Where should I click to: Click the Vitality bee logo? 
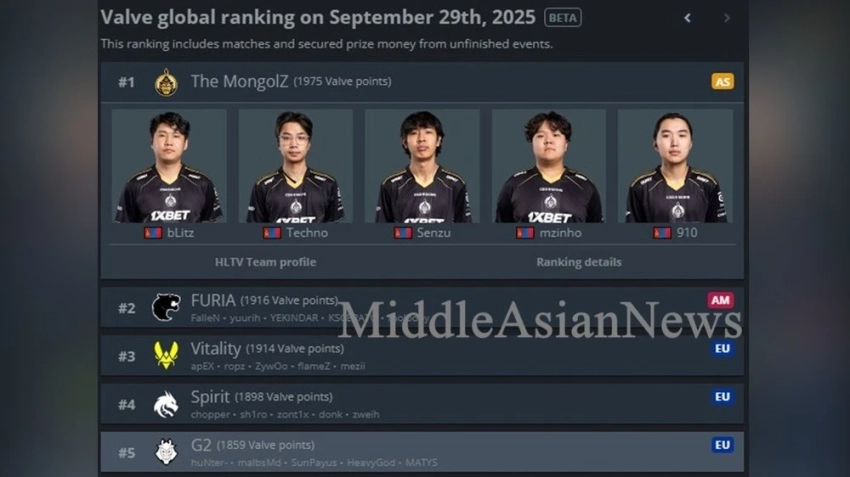click(x=166, y=356)
